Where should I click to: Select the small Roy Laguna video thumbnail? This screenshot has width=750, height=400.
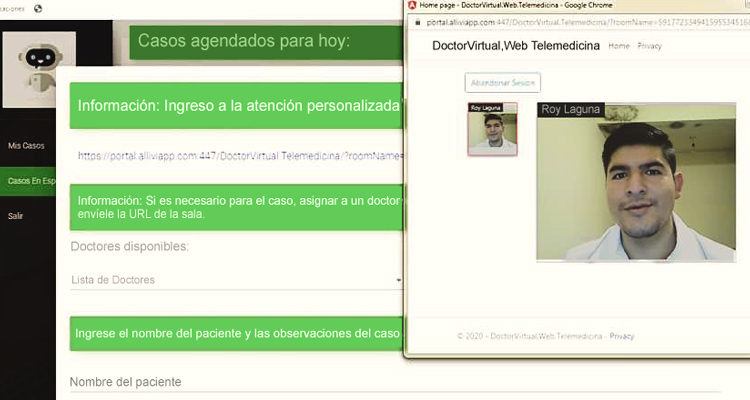pyautogui.click(x=493, y=129)
